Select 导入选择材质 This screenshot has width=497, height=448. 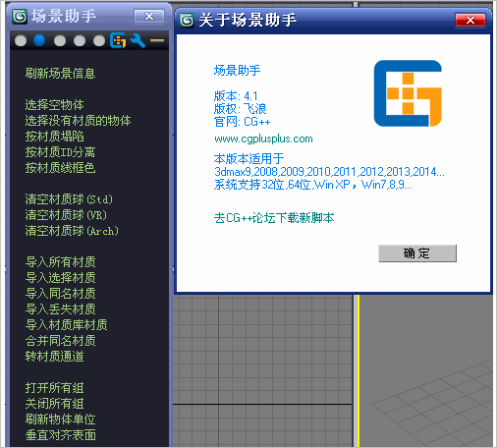click(60, 278)
